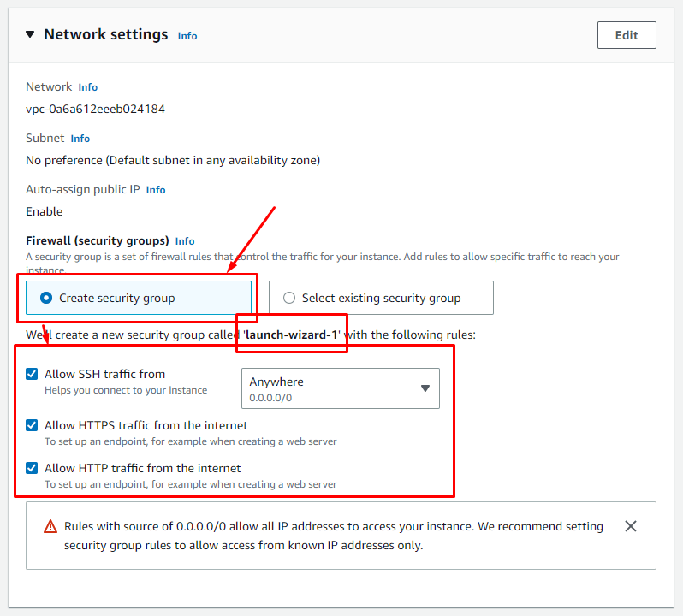Click the No preference default subnet text

pyautogui.click(x=173, y=160)
